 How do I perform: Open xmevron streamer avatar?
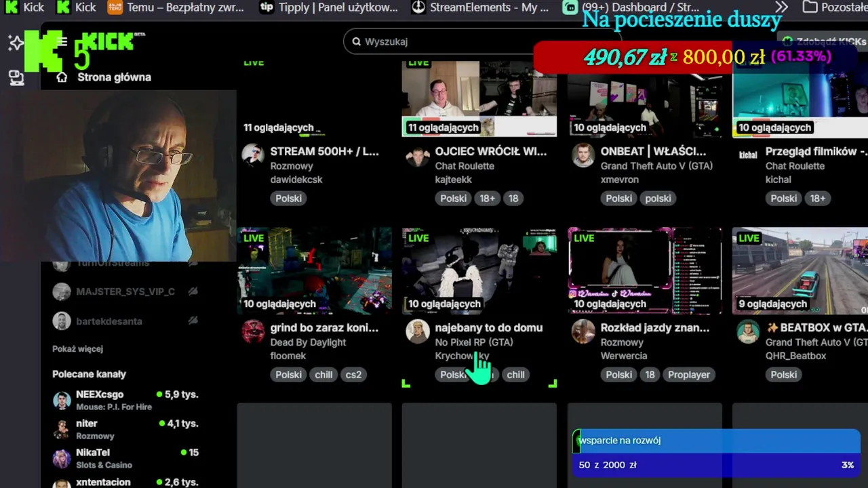coord(583,155)
